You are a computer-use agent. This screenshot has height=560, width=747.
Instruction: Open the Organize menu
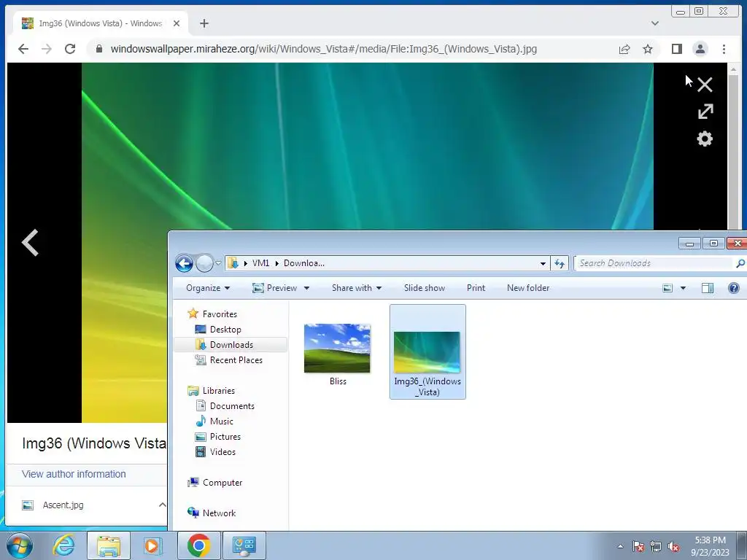(x=208, y=288)
